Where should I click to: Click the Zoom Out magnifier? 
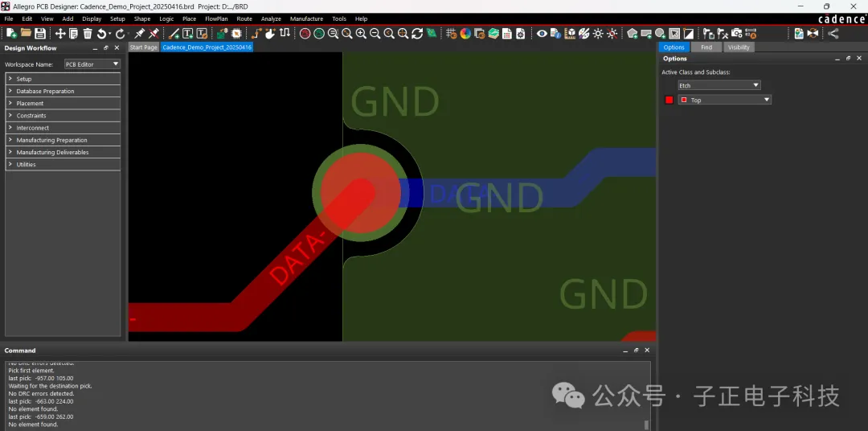click(375, 33)
